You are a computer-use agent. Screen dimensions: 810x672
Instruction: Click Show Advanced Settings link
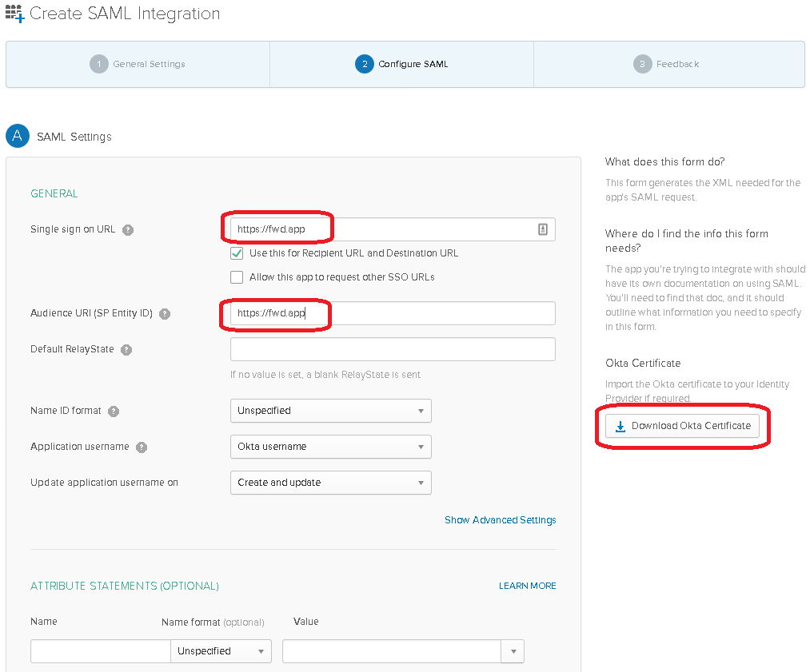(x=500, y=520)
